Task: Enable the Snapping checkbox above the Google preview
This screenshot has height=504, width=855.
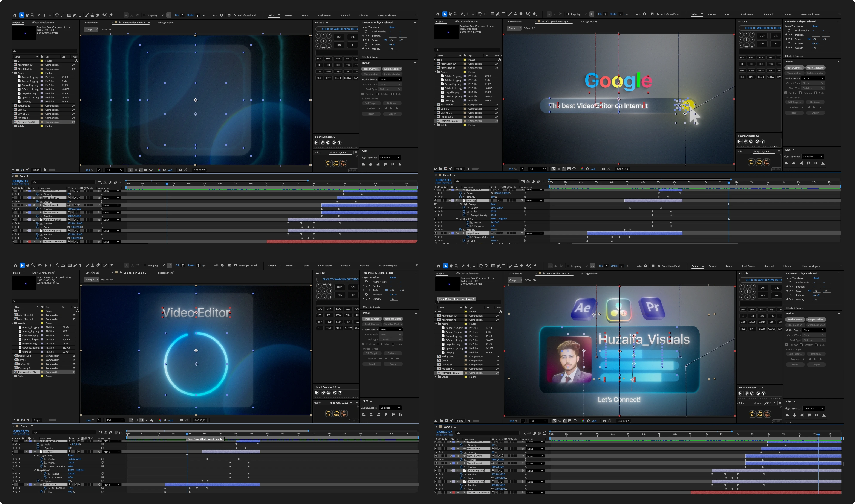Action: click(x=567, y=14)
